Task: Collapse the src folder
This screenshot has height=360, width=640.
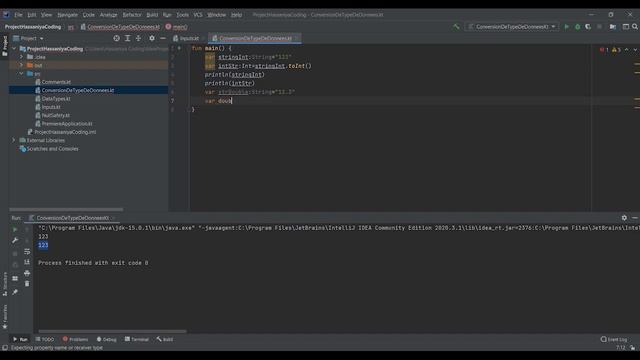Action: point(22,73)
